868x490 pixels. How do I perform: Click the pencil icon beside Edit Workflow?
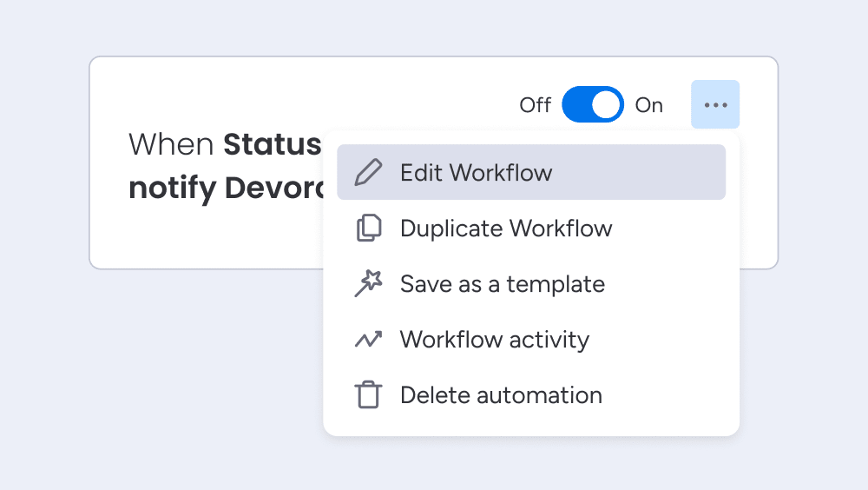click(x=369, y=172)
